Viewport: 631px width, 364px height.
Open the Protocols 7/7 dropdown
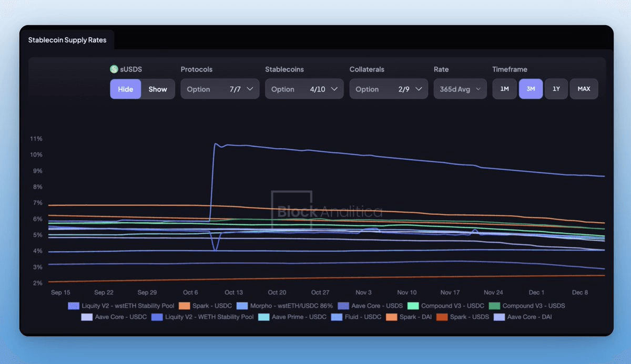pyautogui.click(x=220, y=89)
